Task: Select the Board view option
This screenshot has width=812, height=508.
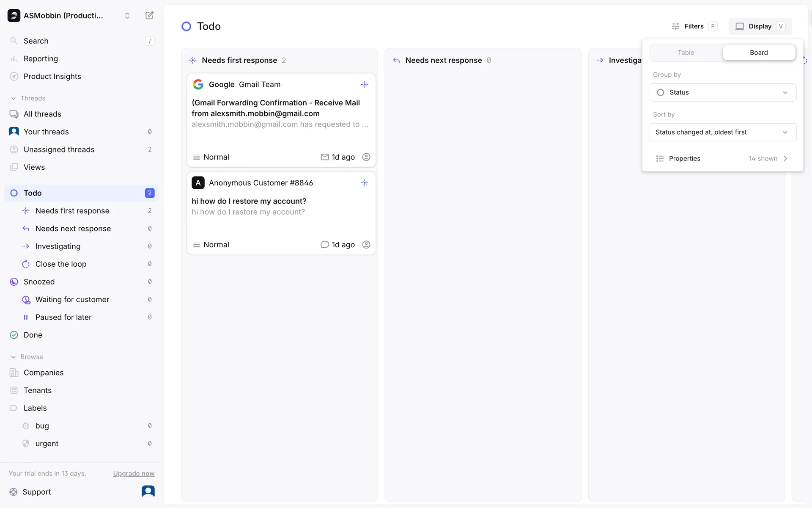Action: pos(759,53)
